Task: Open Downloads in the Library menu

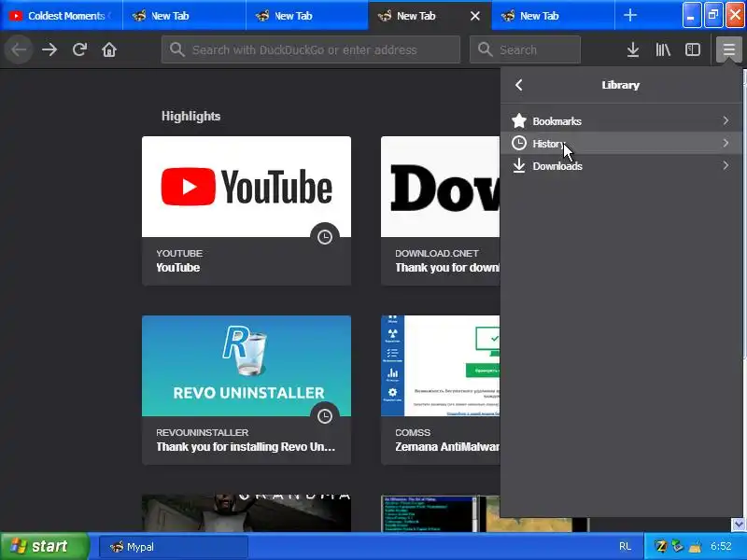Action: coord(621,166)
